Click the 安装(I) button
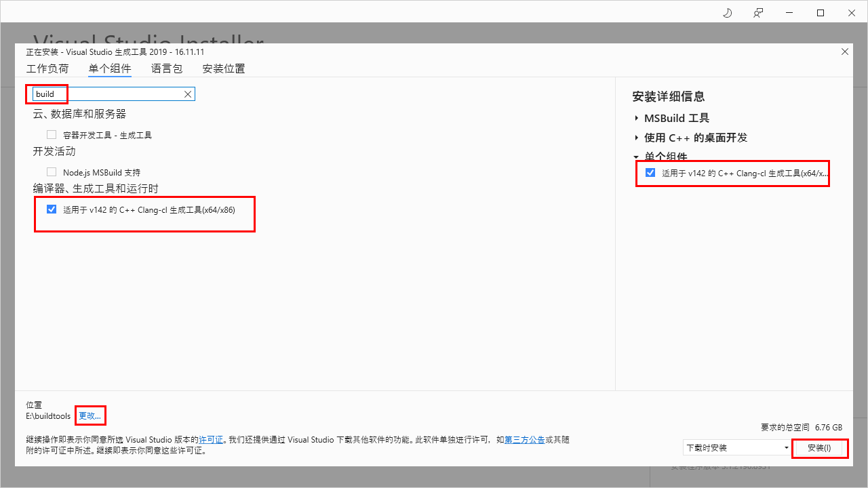This screenshot has width=868, height=488. [x=820, y=448]
